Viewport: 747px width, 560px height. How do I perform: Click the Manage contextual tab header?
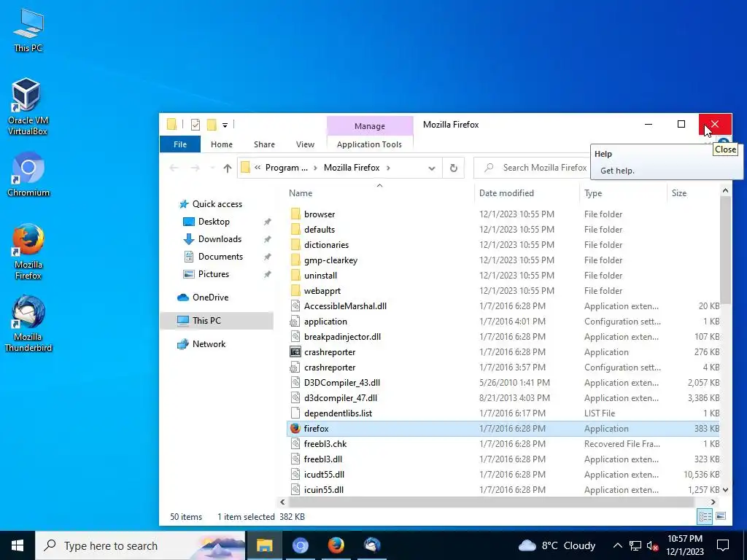tap(370, 126)
